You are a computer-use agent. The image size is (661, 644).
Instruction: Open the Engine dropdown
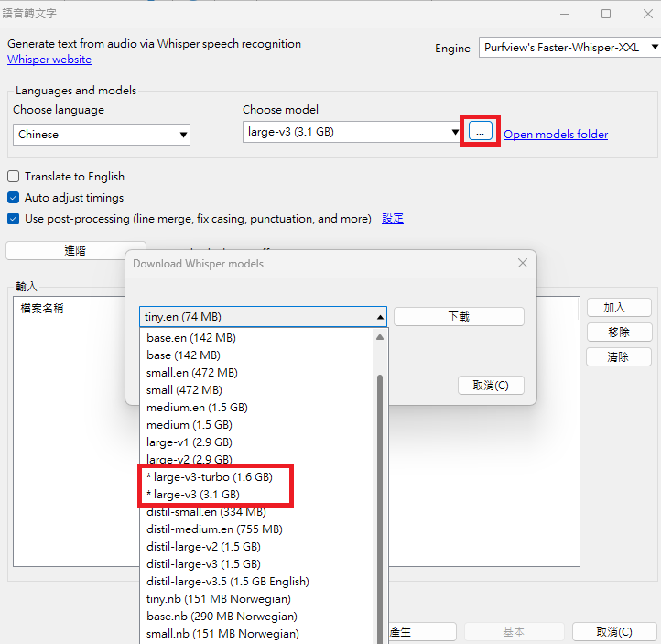click(569, 48)
